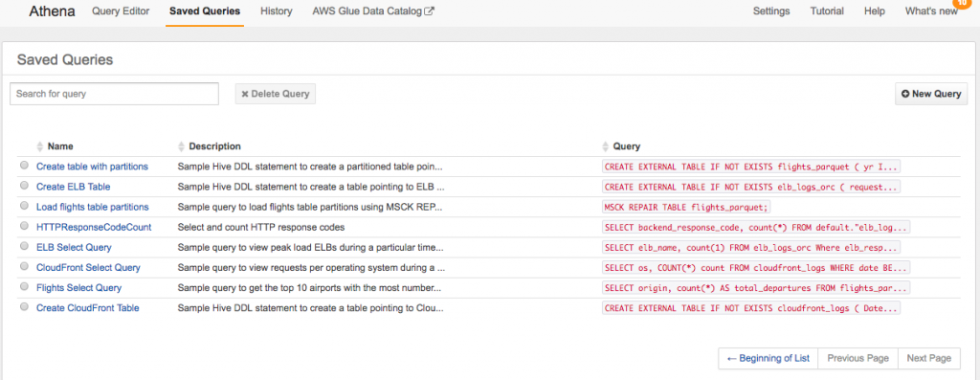Click CREATE EXTERNAL TABLE cloudfront_logs query code
The width and height of the screenshot is (980, 380).
750,308
